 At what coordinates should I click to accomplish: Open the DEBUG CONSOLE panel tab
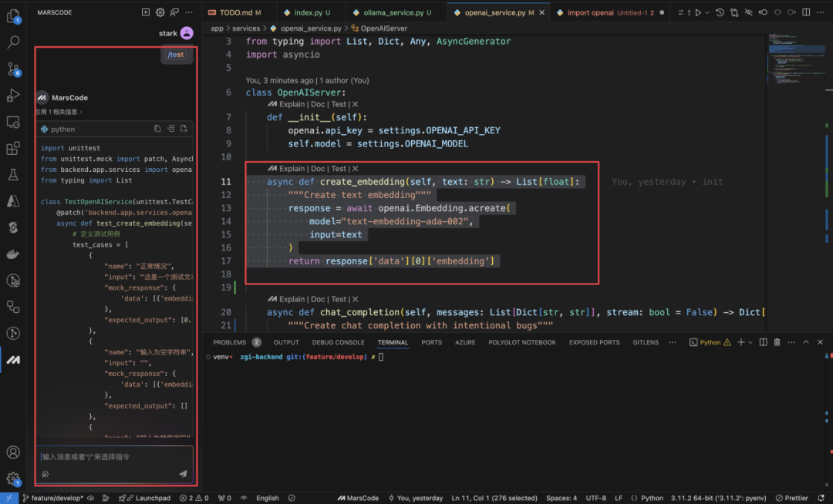pos(338,342)
